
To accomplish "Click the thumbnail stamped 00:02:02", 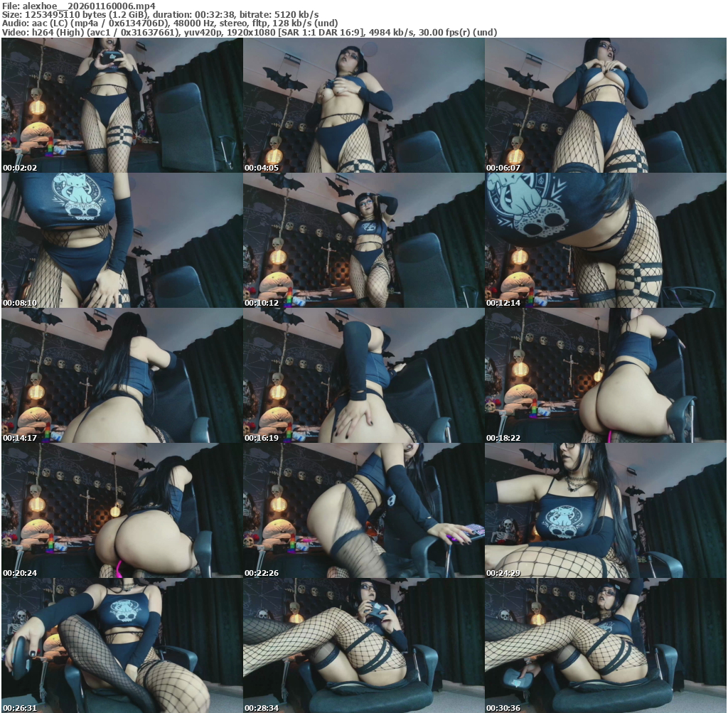I will (x=122, y=105).
